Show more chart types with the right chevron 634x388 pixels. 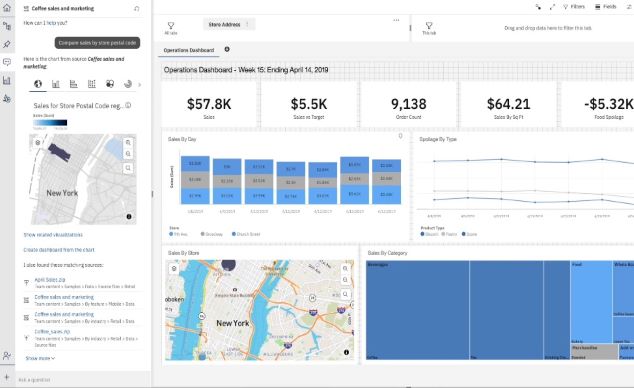click(140, 84)
